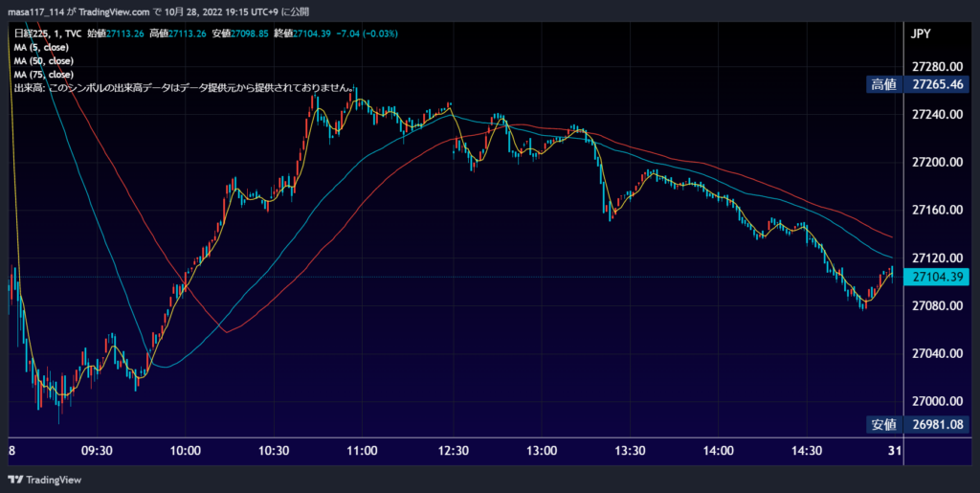The height and width of the screenshot is (493, 980).
Task: Click the 11:00 time axis label
Action: coord(363,451)
